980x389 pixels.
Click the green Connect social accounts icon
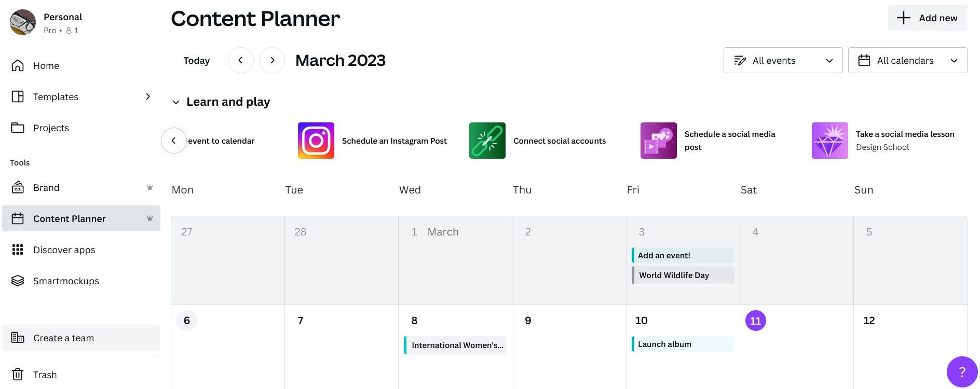click(x=487, y=141)
